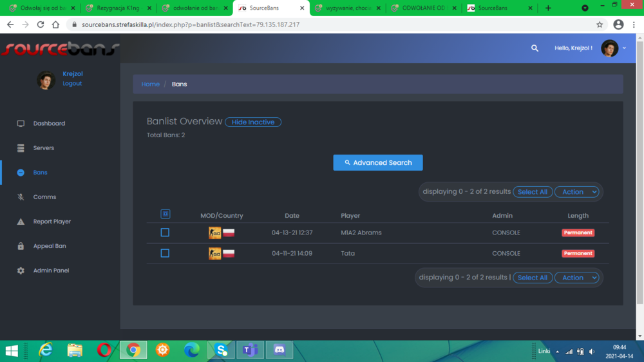Open the Comms sidebar item
Viewport: 644px width, 362px height.
tap(44, 197)
